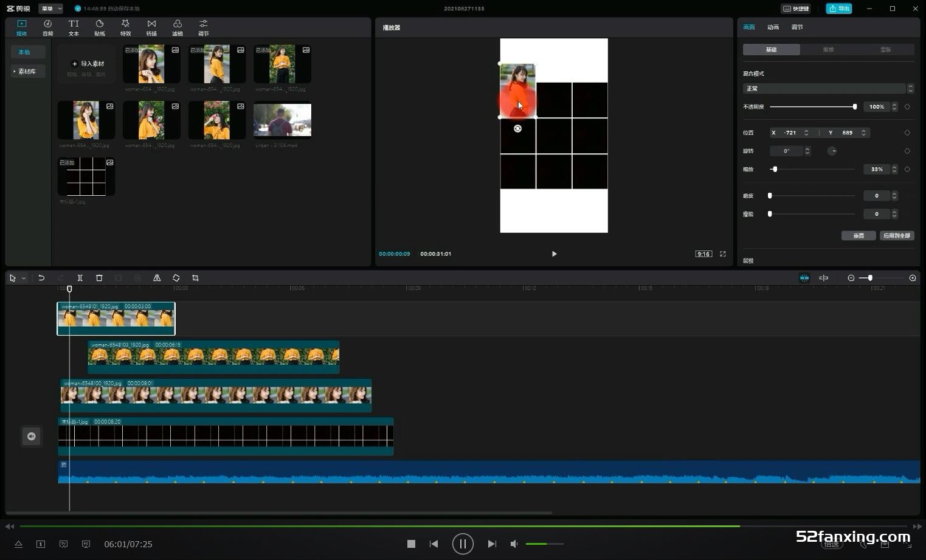Viewport: 926px width, 560px height.
Task: Open the 文本 text tab
Action: 74,27
